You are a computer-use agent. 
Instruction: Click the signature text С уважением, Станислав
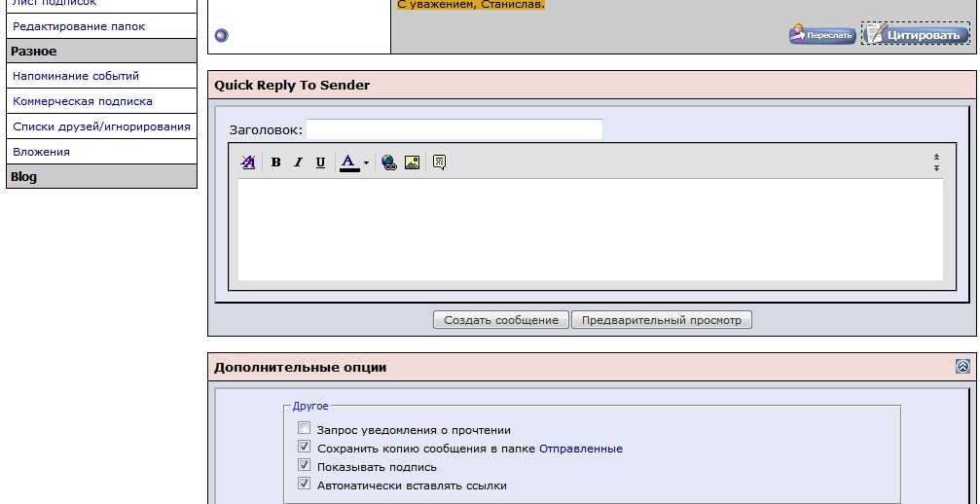point(471,5)
